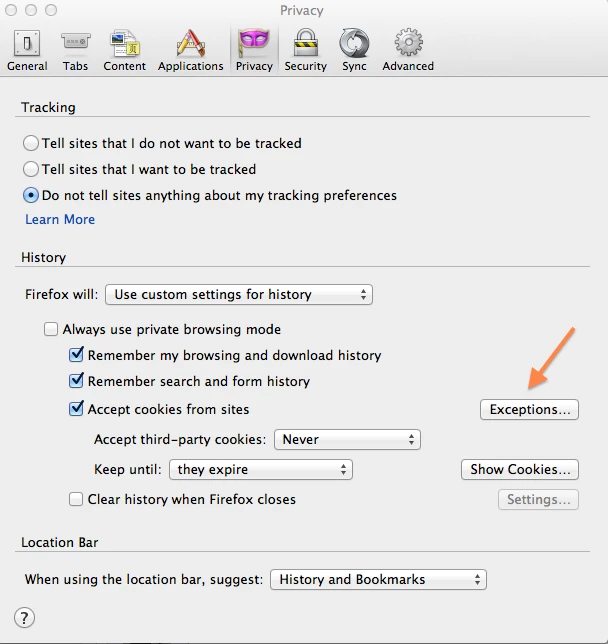Open the Advanced gear icon
The width and height of the screenshot is (608, 644).
pyautogui.click(x=408, y=42)
